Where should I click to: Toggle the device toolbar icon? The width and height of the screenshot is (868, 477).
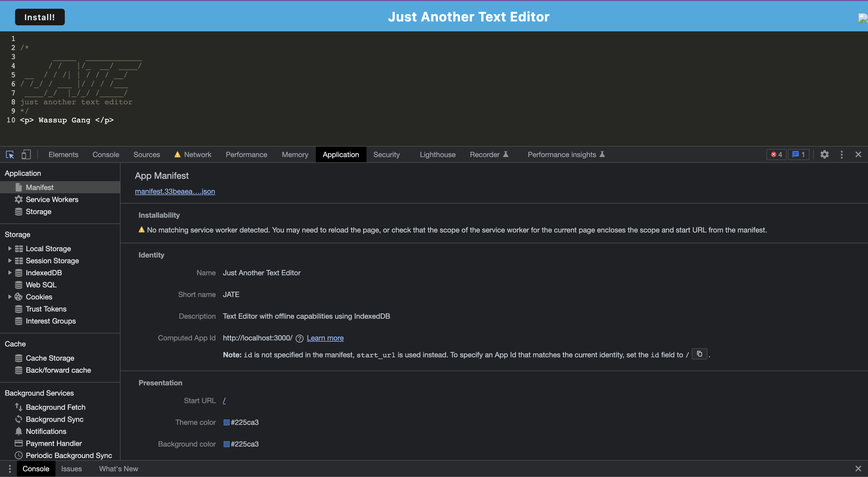tap(26, 155)
